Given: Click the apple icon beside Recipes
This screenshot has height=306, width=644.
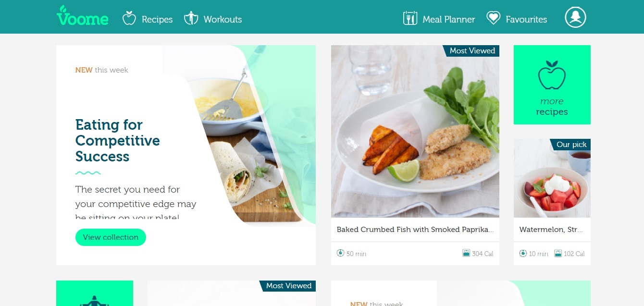Looking at the screenshot, I should pos(129,18).
